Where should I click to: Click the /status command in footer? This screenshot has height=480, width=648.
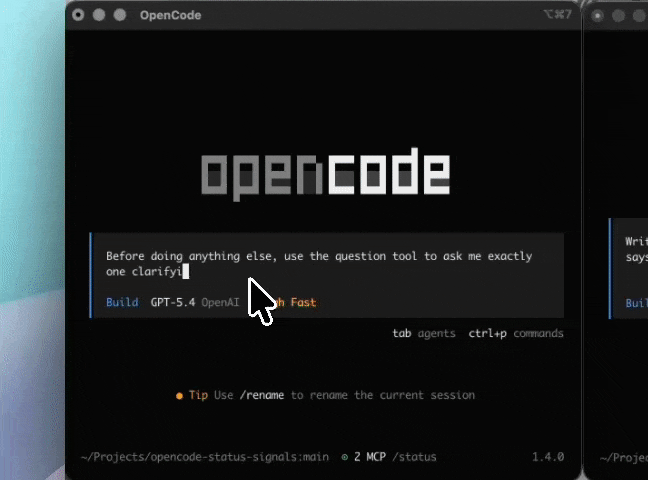pos(414,457)
